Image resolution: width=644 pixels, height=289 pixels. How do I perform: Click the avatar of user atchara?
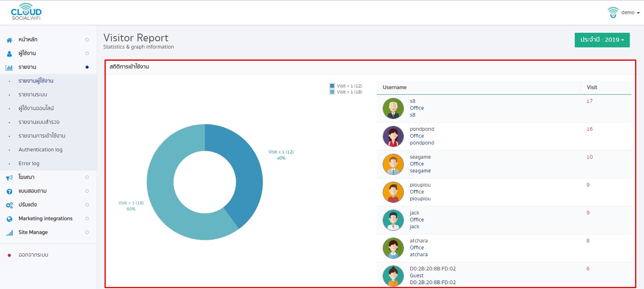coord(393,248)
